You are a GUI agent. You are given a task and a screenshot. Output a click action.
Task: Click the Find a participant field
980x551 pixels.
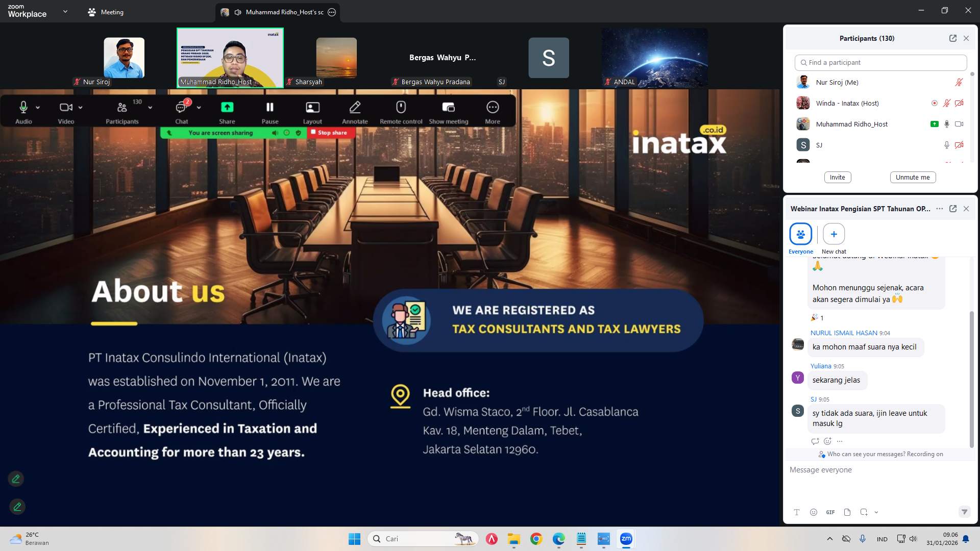tap(880, 62)
